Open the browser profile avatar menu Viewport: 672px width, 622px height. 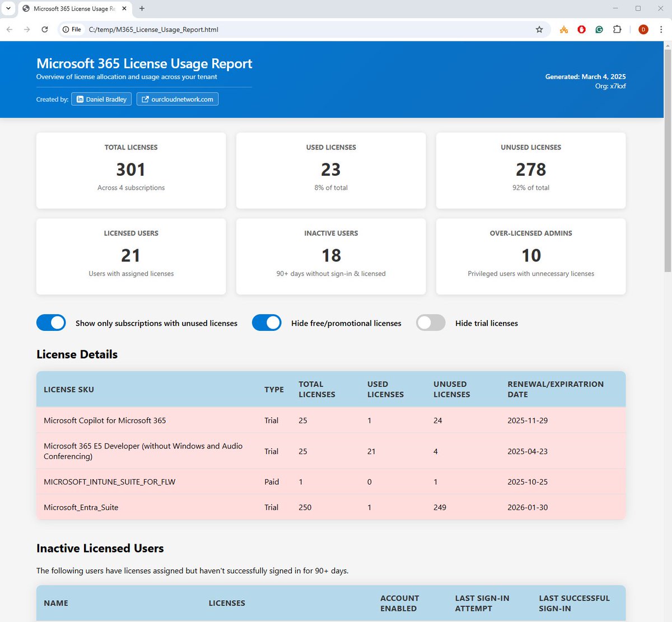click(643, 29)
